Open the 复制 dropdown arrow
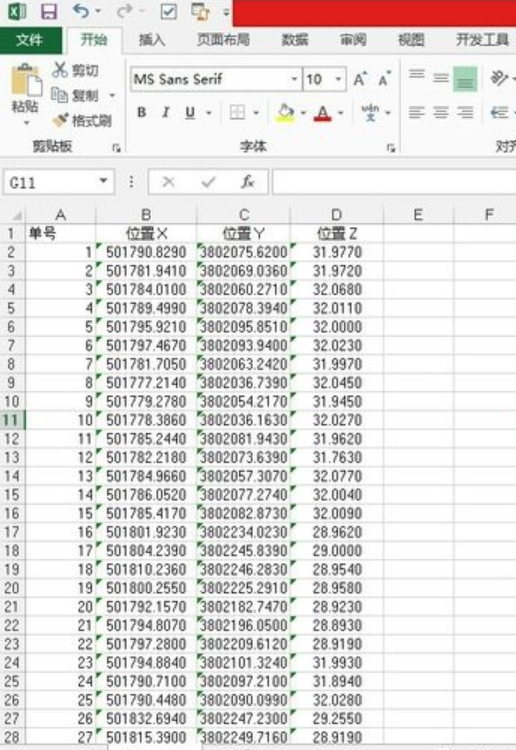The height and width of the screenshot is (750, 516). pyautogui.click(x=112, y=96)
